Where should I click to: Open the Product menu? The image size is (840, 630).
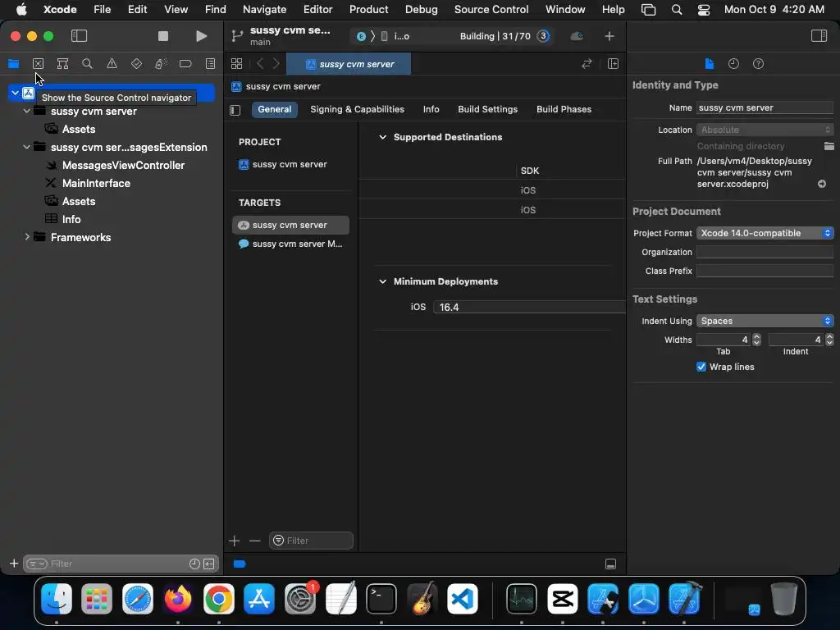[368, 9]
